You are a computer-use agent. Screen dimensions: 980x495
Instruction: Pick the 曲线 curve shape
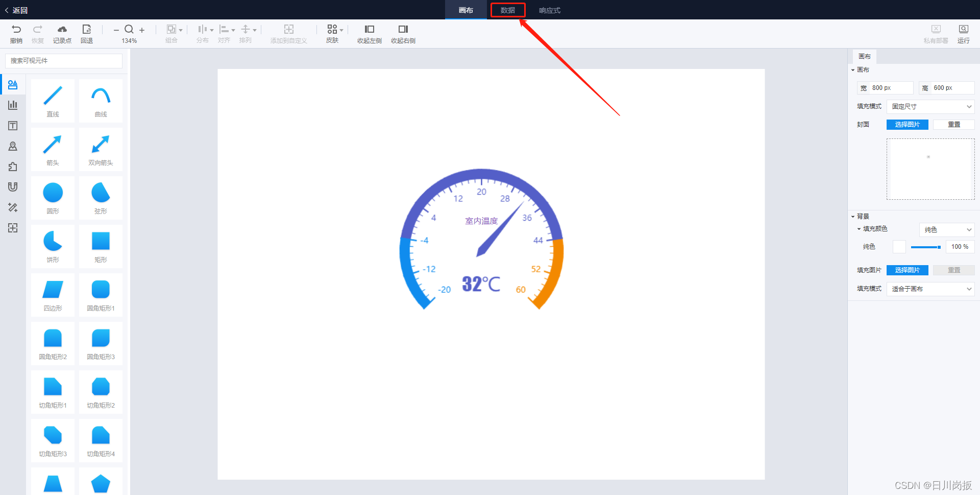[x=101, y=101]
